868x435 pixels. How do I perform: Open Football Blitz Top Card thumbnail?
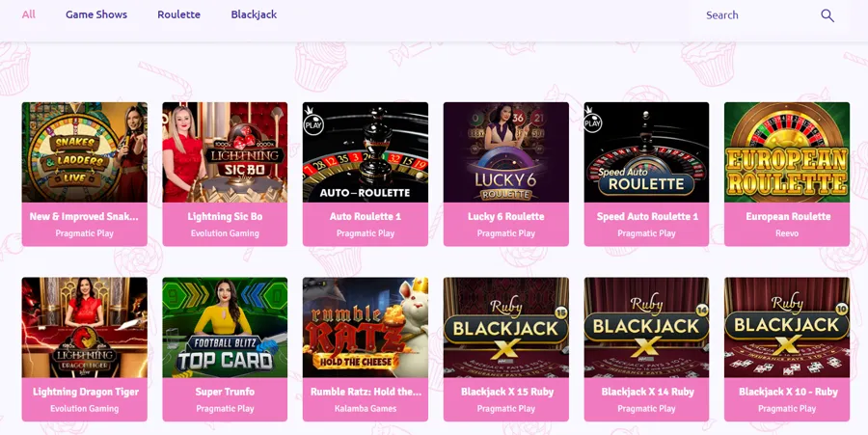(x=225, y=328)
